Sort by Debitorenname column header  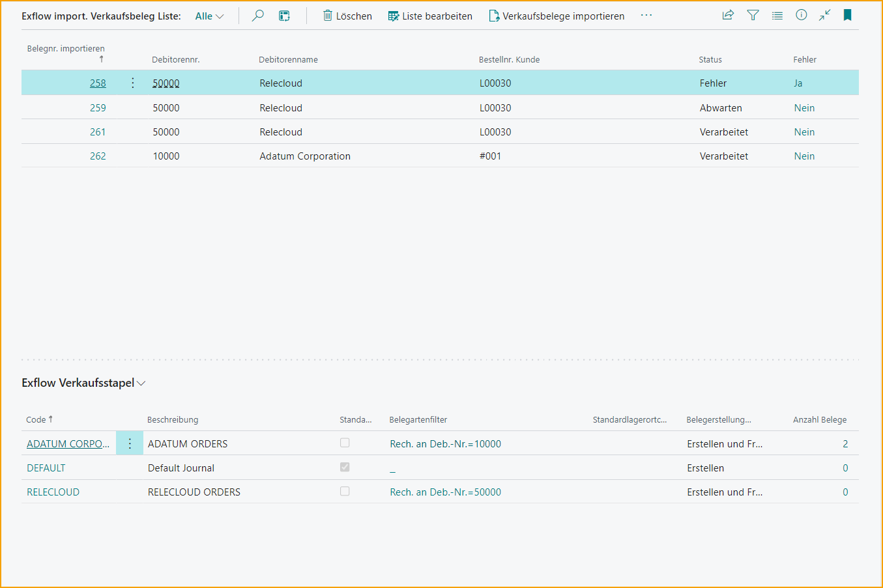tap(288, 59)
